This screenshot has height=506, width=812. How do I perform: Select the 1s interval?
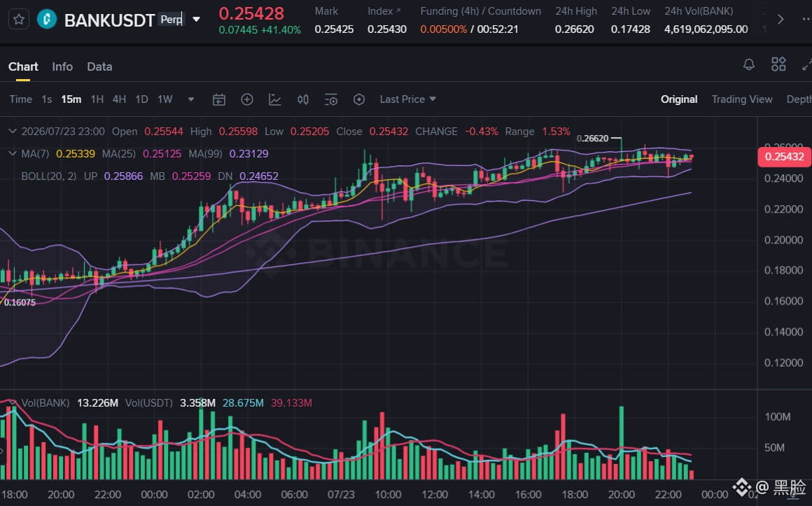pyautogui.click(x=47, y=99)
